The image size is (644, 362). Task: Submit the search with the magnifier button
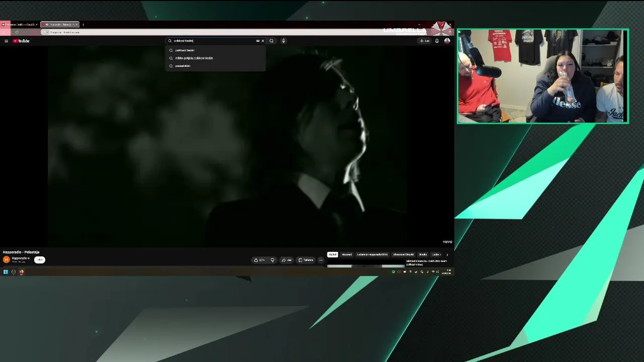click(x=272, y=41)
